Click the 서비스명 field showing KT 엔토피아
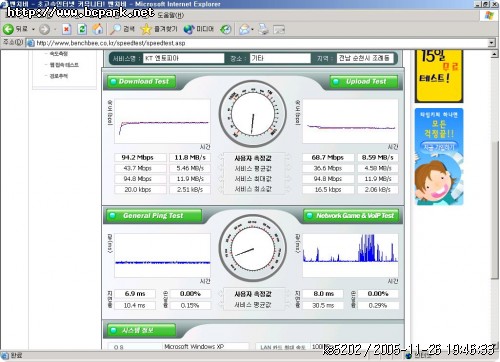500x362 pixels. pos(184,58)
